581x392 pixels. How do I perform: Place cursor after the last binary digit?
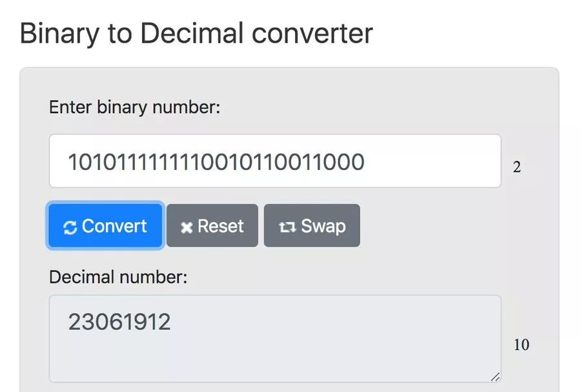[365, 161]
